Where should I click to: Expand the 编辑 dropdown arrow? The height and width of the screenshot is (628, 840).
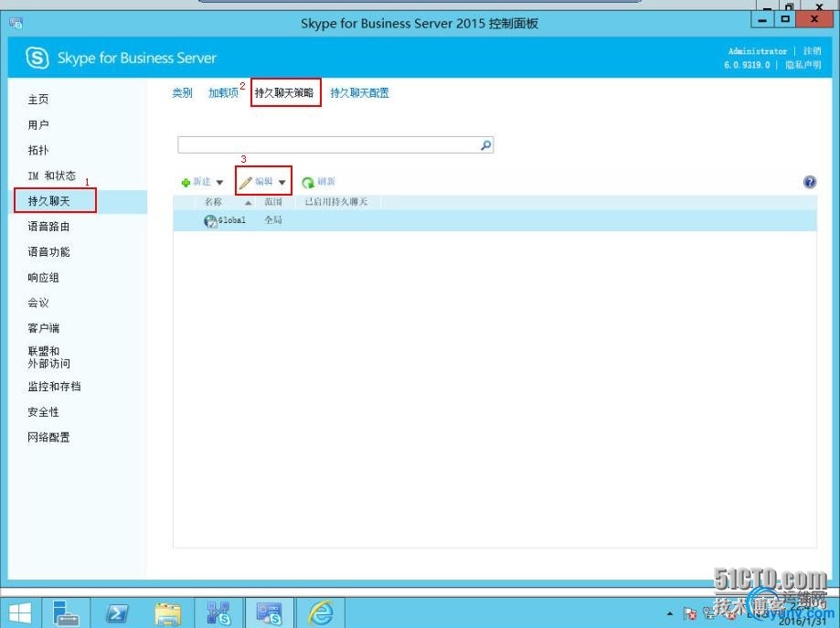[x=282, y=183]
